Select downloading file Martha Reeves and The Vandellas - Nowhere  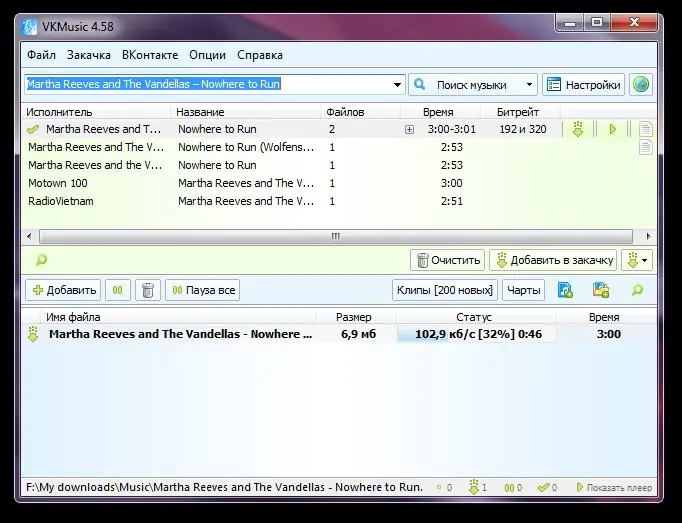click(x=181, y=334)
